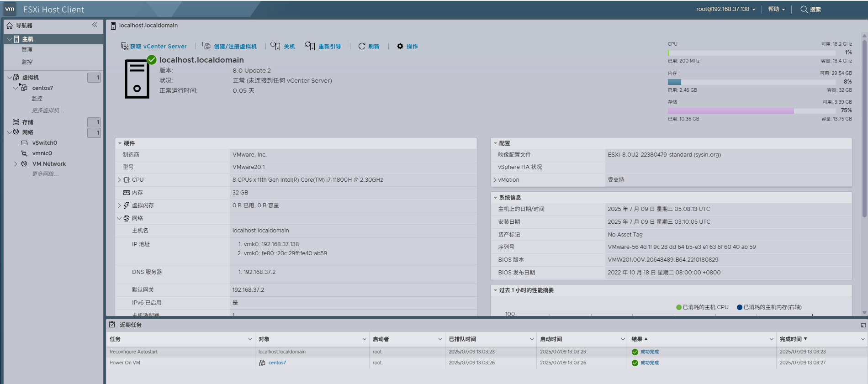This screenshot has width=868, height=384.
Task: Click the CPU usage bar
Action: (x=752, y=53)
